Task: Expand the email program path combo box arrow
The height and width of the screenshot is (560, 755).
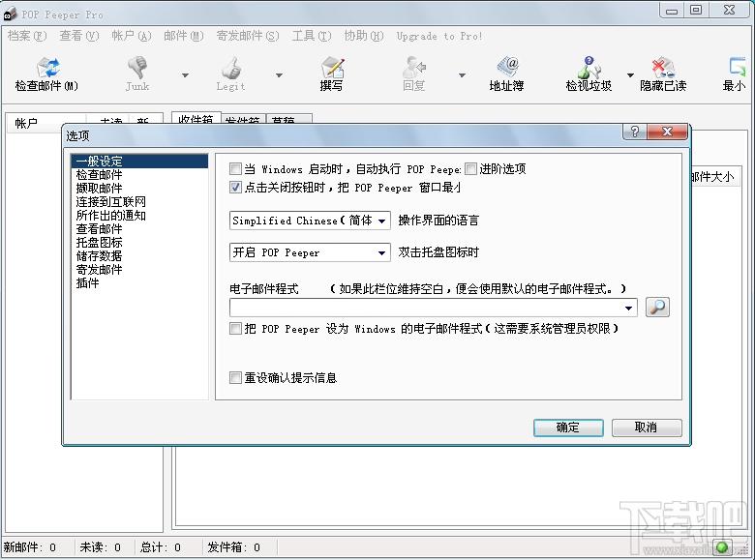Action: 628,308
